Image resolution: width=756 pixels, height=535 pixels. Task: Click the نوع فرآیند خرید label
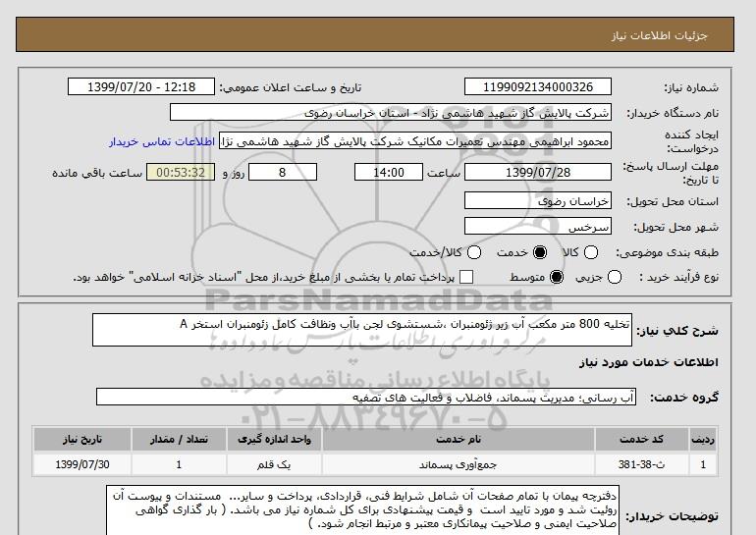(x=679, y=277)
